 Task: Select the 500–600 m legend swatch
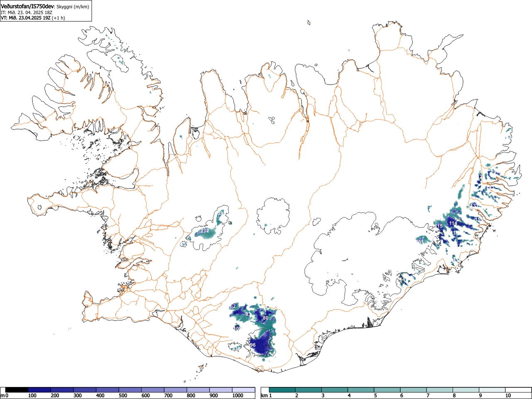coord(130,390)
